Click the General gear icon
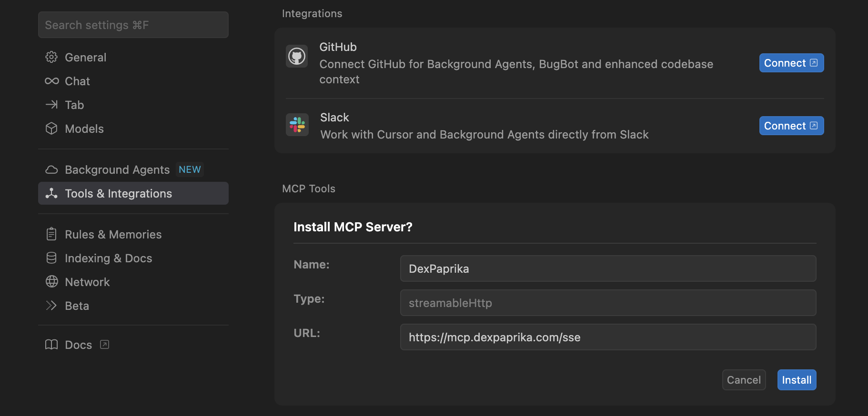Screen dimensions: 868x416 (x=51, y=57)
